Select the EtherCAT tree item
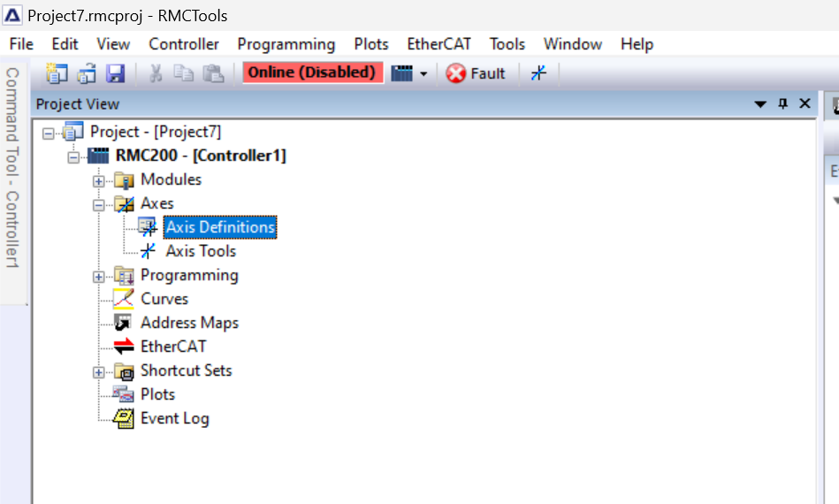Screen dimensions: 839x504 pyautogui.click(x=173, y=346)
